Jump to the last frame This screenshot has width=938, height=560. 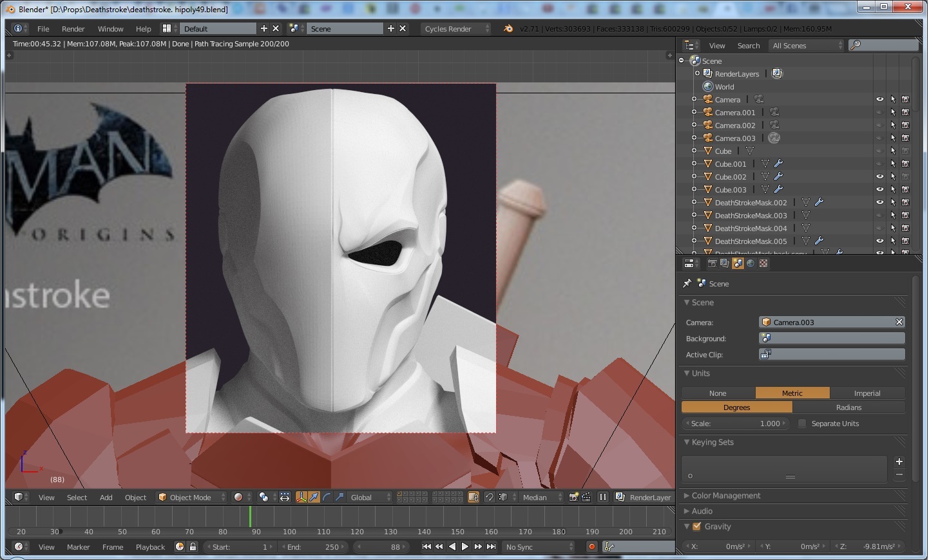[x=491, y=546]
